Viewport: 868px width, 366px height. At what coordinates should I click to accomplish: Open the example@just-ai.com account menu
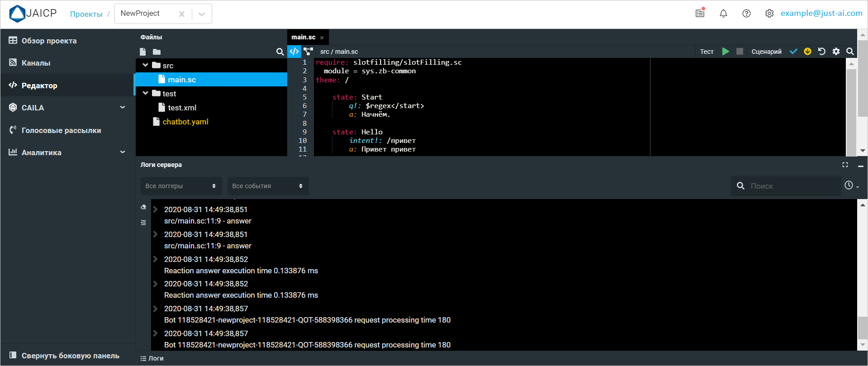tap(821, 13)
